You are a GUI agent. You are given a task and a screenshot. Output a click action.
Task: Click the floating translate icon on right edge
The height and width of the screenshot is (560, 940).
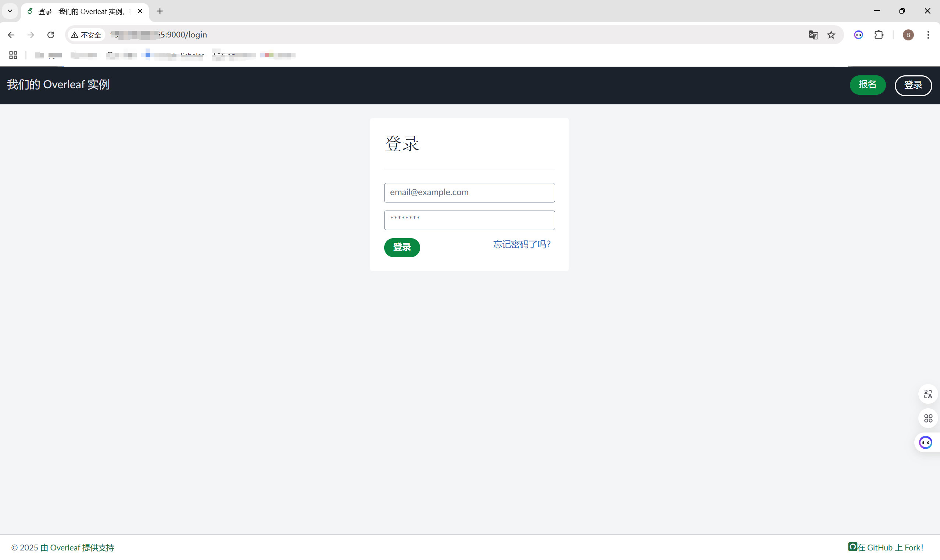click(928, 394)
